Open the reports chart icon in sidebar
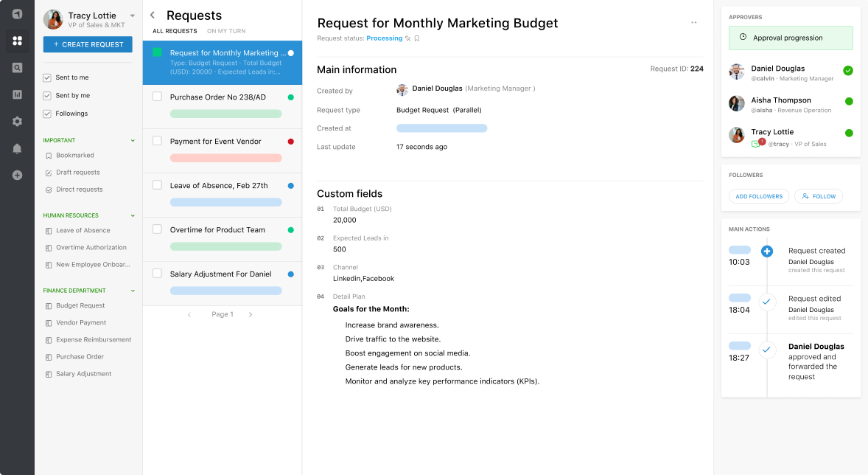 point(17,94)
